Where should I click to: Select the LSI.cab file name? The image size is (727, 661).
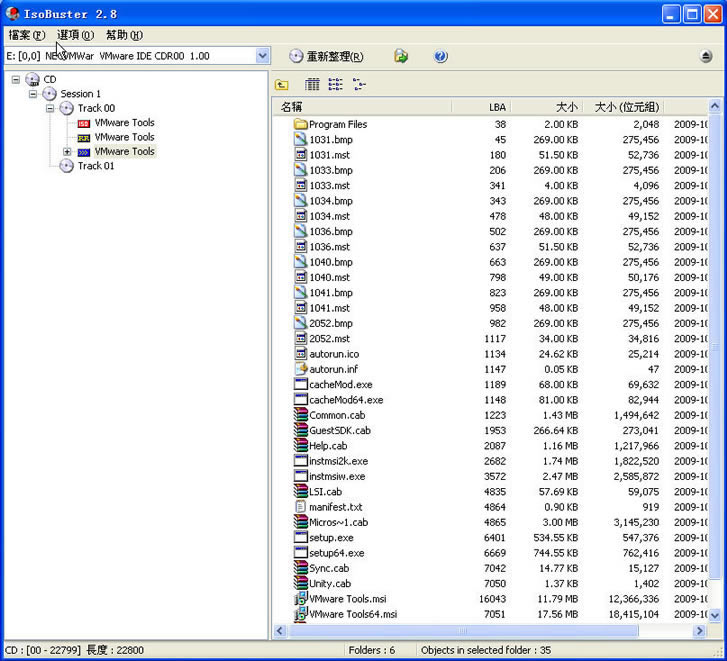(325, 491)
